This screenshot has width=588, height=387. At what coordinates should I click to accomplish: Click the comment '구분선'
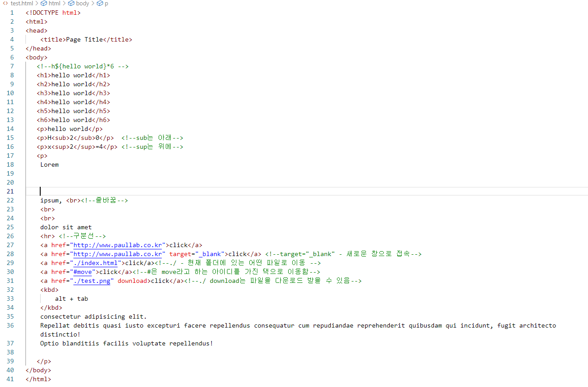[x=82, y=236]
